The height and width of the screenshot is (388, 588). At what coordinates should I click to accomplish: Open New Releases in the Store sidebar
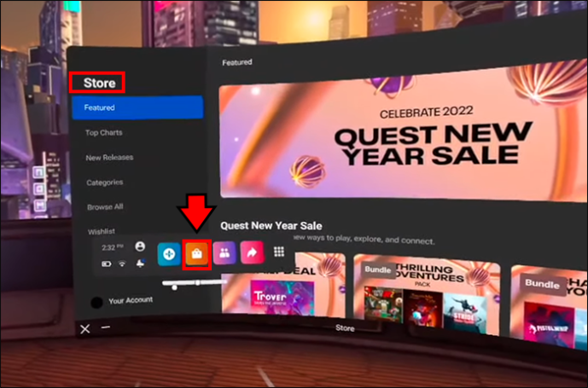point(109,158)
